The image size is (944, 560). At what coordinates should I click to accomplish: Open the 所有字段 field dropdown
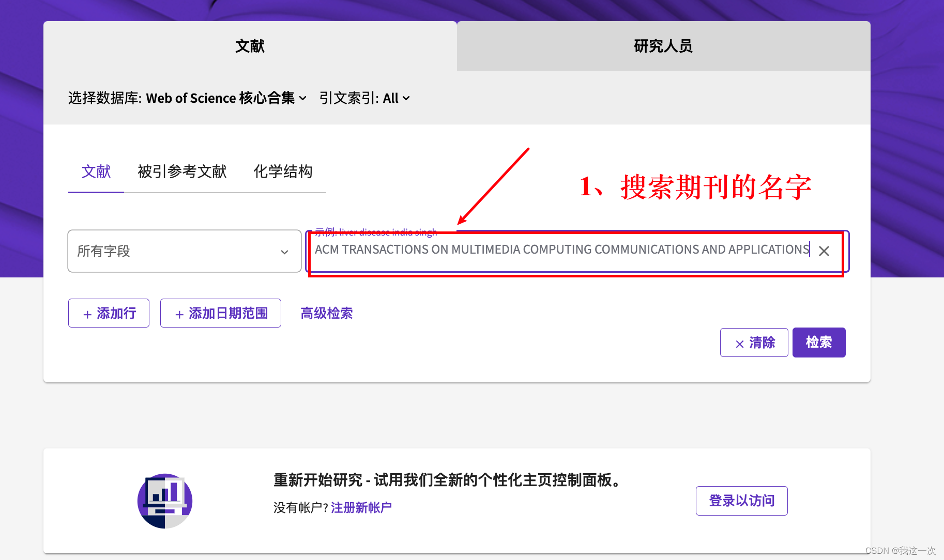point(185,251)
